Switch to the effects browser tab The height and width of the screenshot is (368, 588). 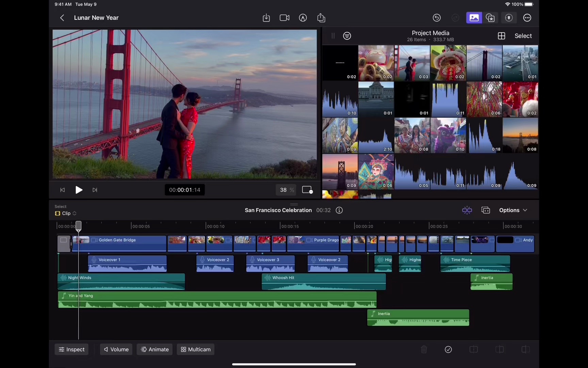tap(490, 18)
